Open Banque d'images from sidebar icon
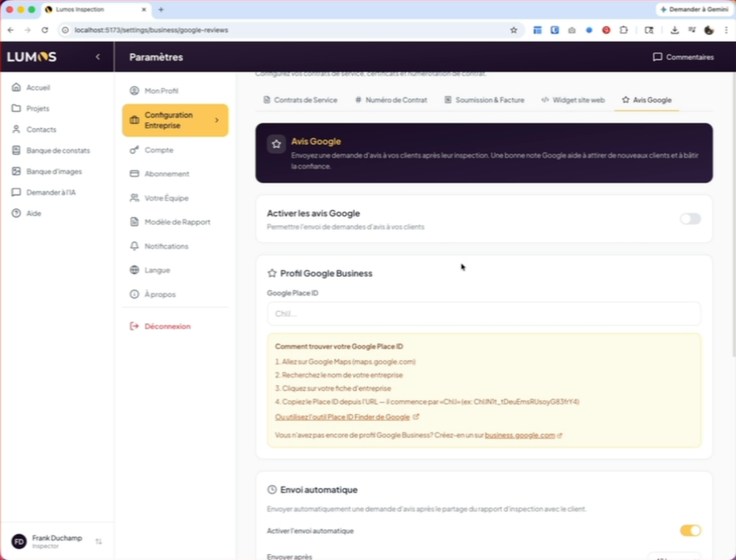 pyautogui.click(x=17, y=171)
